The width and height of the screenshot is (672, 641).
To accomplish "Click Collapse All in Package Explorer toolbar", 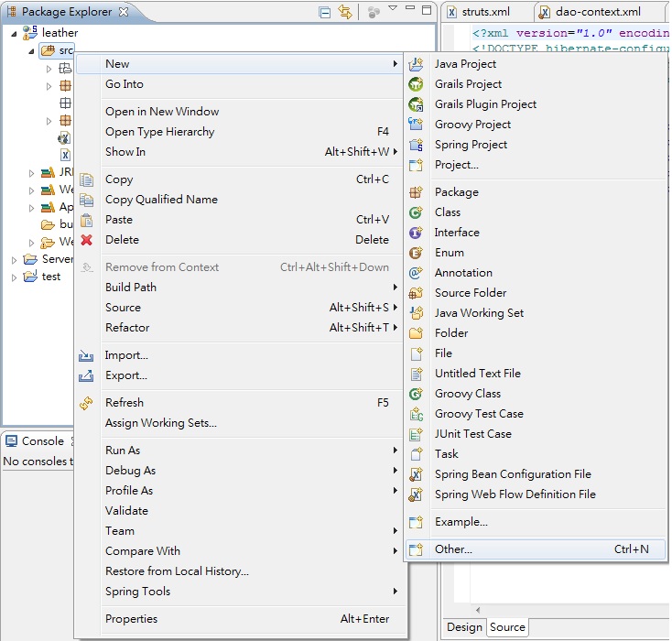I will tap(325, 12).
